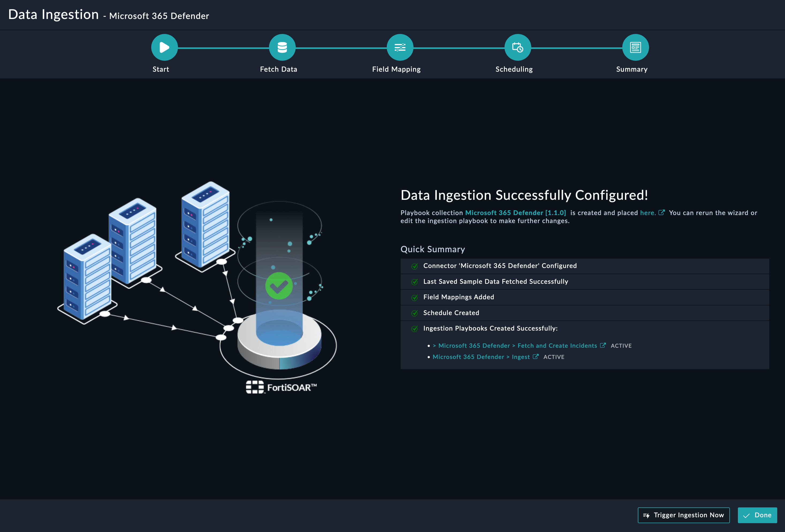Open Microsoft 365 Defender > Ingest link
Image resolution: width=785 pixels, height=532 pixels.
coord(481,357)
